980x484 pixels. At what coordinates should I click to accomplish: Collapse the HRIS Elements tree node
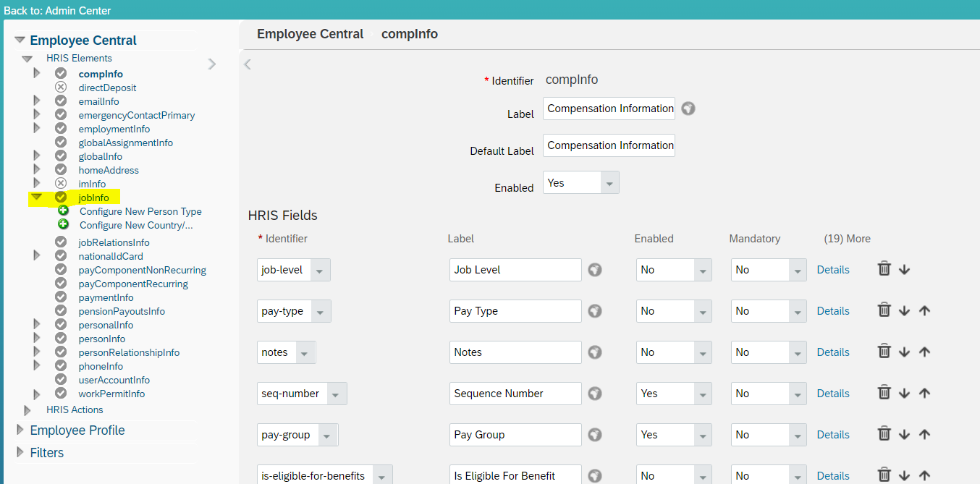pyautogui.click(x=28, y=59)
